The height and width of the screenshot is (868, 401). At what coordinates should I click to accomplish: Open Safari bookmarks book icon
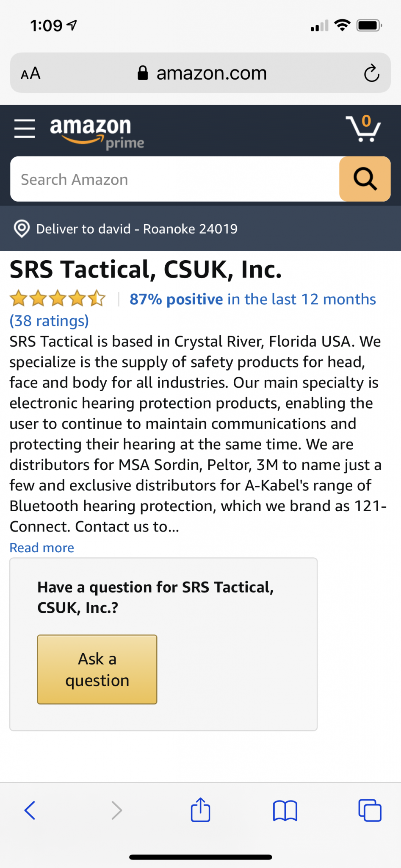click(x=285, y=810)
